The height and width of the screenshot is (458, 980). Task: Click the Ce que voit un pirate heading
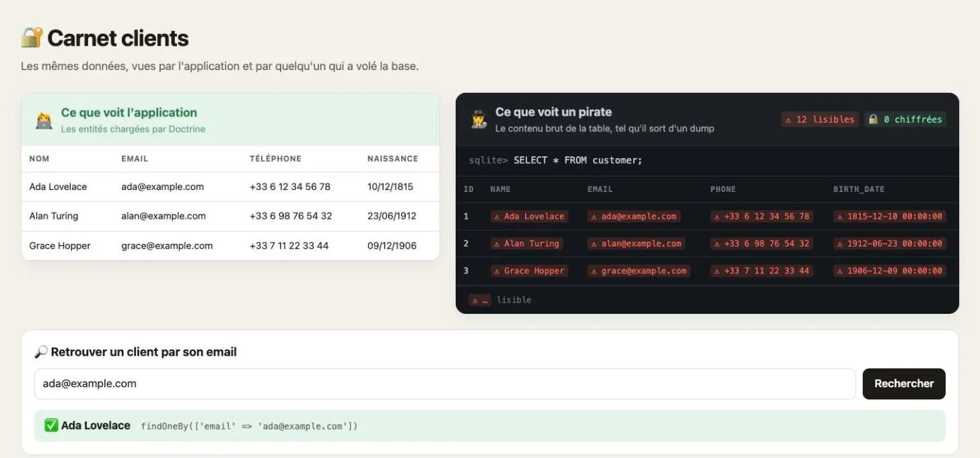553,112
